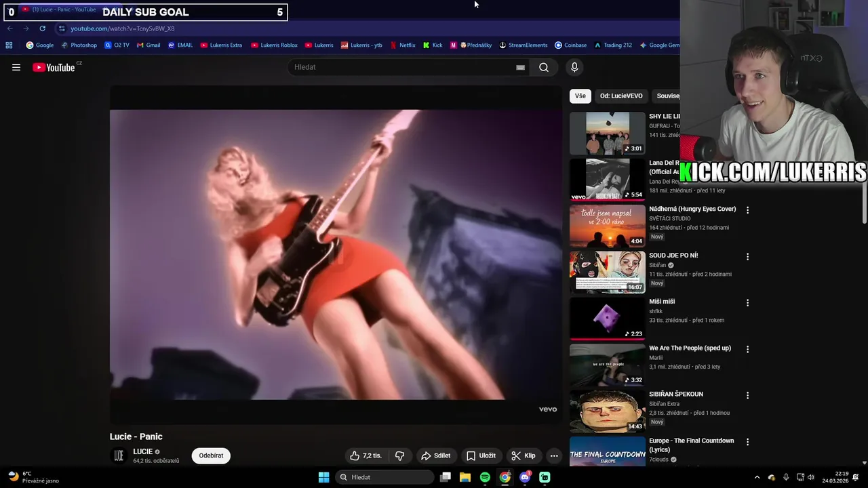
Task: Open Miši miši video thumbnail
Action: click(608, 319)
